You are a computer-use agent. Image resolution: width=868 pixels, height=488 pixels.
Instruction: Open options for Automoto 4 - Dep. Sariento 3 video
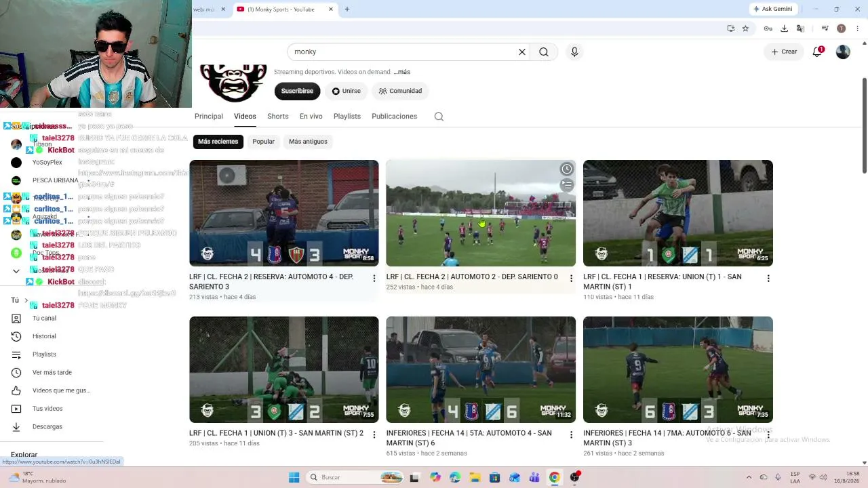pos(374,279)
